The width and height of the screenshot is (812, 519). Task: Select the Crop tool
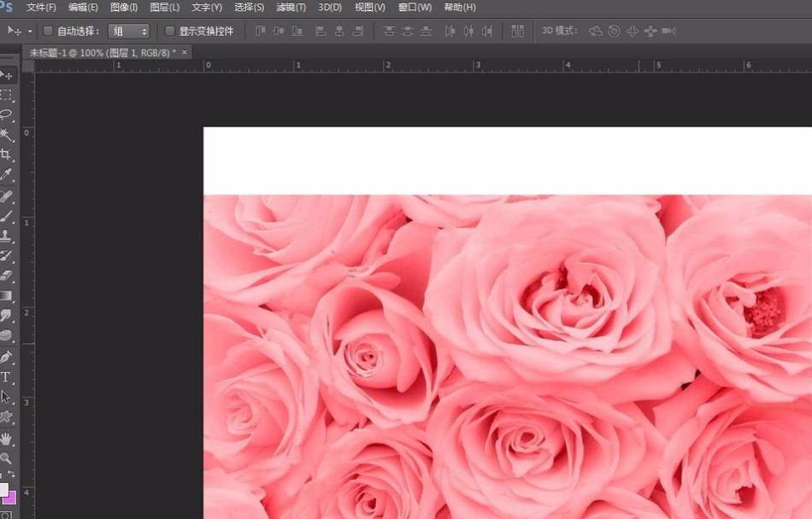tap(6, 154)
